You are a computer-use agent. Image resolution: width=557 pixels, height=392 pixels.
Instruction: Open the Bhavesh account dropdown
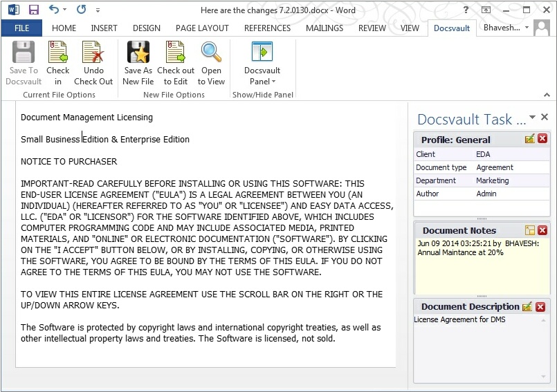[506, 28]
